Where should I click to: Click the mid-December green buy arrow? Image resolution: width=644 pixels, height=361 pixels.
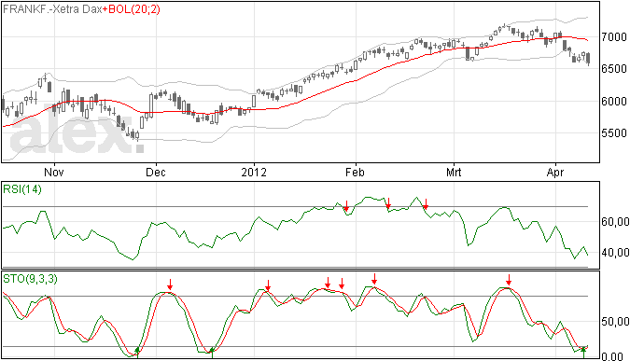[x=212, y=352]
